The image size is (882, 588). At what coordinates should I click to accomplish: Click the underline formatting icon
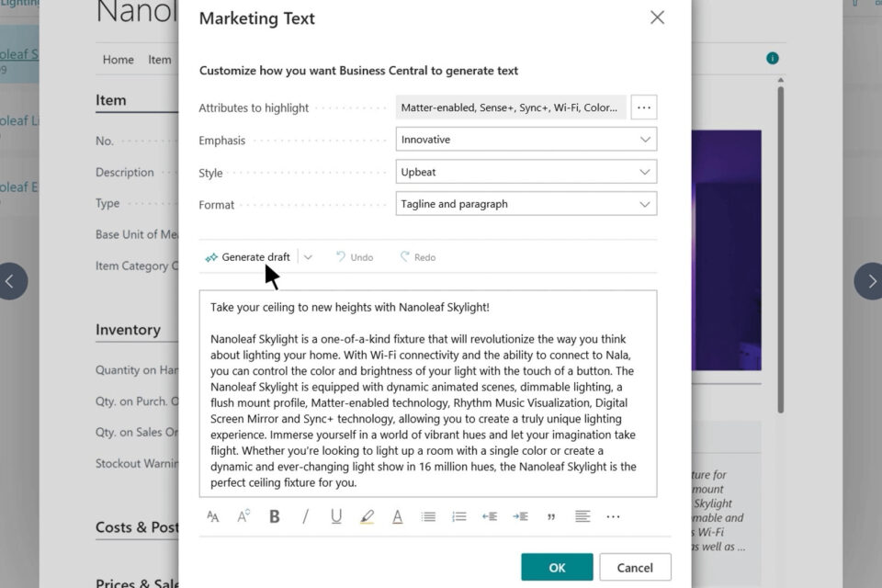336,516
